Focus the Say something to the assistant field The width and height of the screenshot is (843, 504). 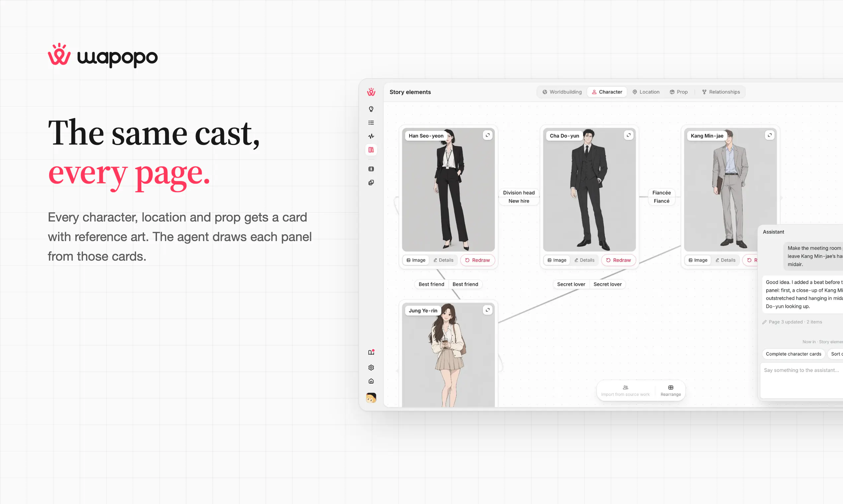coord(802,380)
